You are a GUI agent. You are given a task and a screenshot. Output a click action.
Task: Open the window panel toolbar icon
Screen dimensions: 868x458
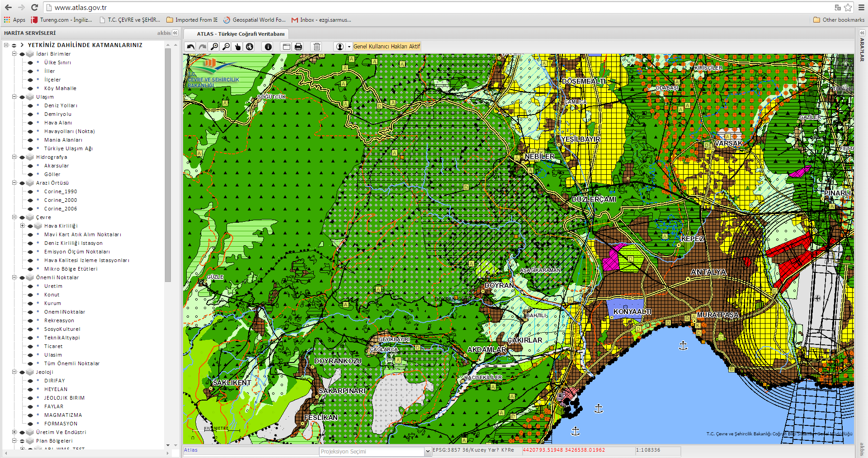click(286, 47)
